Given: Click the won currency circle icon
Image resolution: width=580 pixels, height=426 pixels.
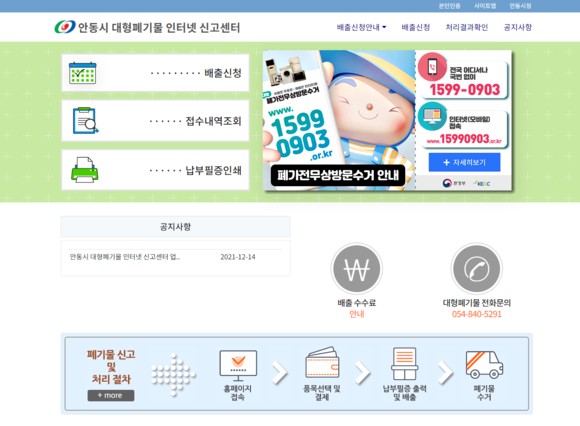Looking at the screenshot, I should 357,269.
